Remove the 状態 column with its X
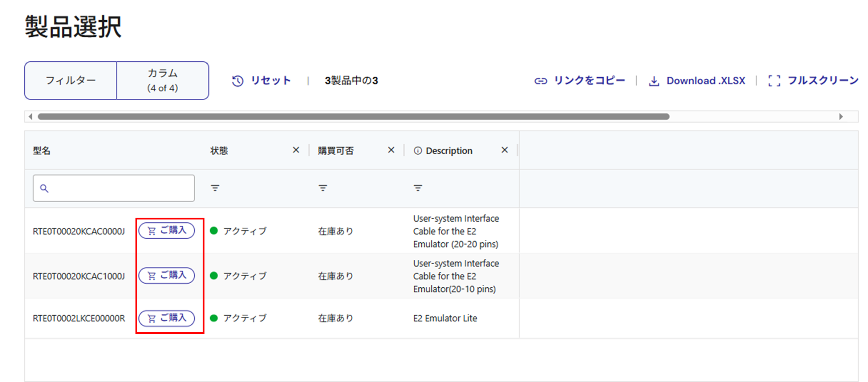868x382 pixels. [296, 150]
